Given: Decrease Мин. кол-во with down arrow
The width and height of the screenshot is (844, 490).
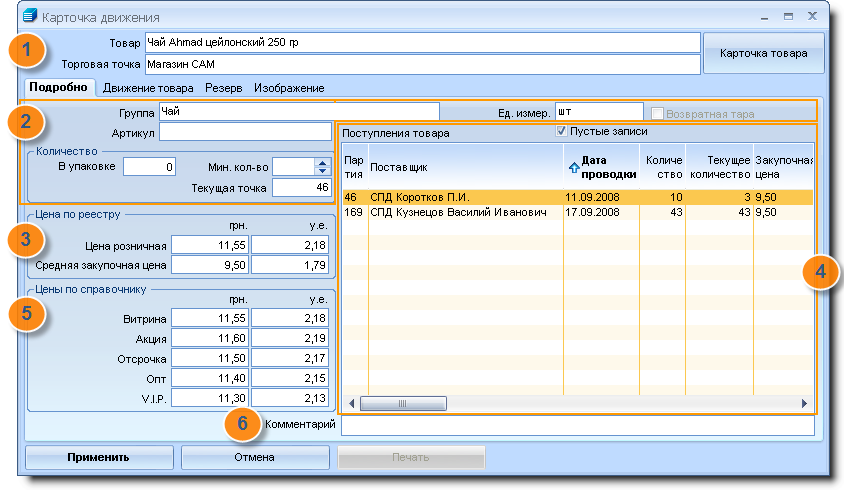Looking at the screenshot, I should [322, 171].
